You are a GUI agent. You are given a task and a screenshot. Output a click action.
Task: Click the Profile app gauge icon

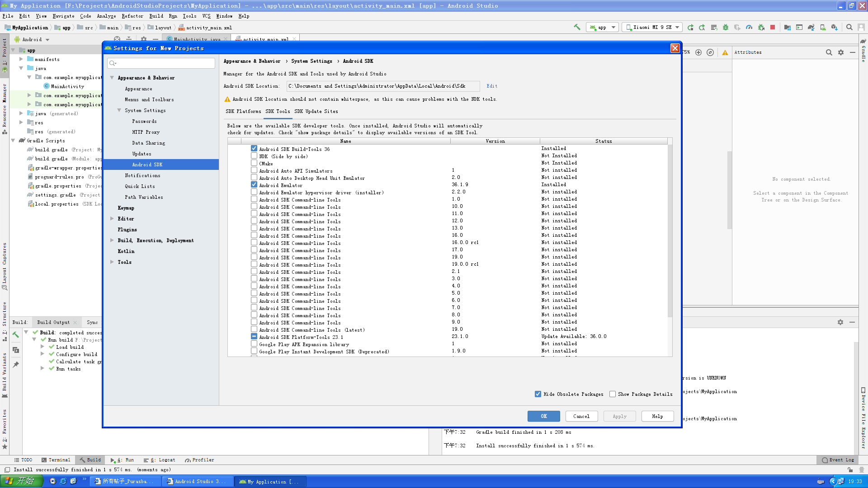pyautogui.click(x=749, y=27)
